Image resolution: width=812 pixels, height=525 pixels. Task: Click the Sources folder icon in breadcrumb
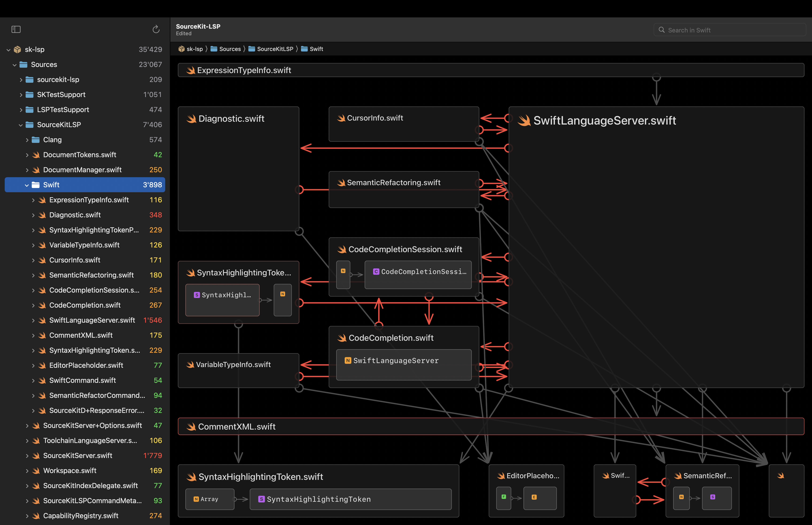coord(214,49)
